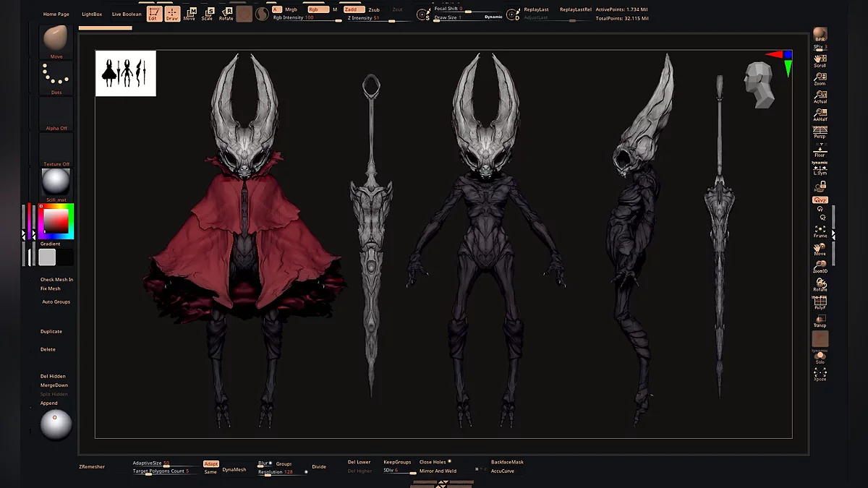Click the ZRemesher button

(92, 467)
